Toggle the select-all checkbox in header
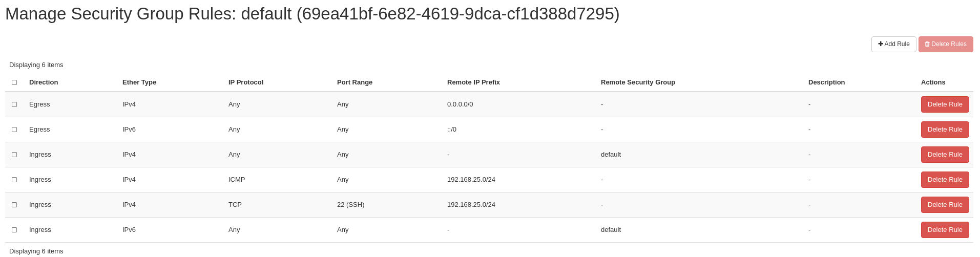The height and width of the screenshot is (257, 980). [x=14, y=82]
